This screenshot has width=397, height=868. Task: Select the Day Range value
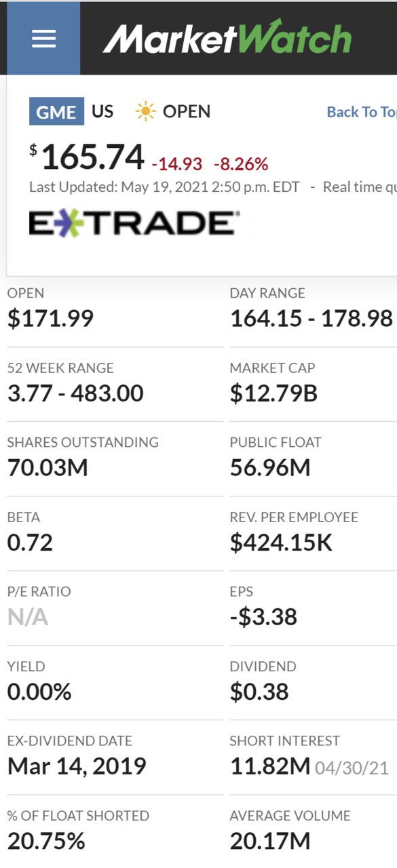(x=311, y=318)
